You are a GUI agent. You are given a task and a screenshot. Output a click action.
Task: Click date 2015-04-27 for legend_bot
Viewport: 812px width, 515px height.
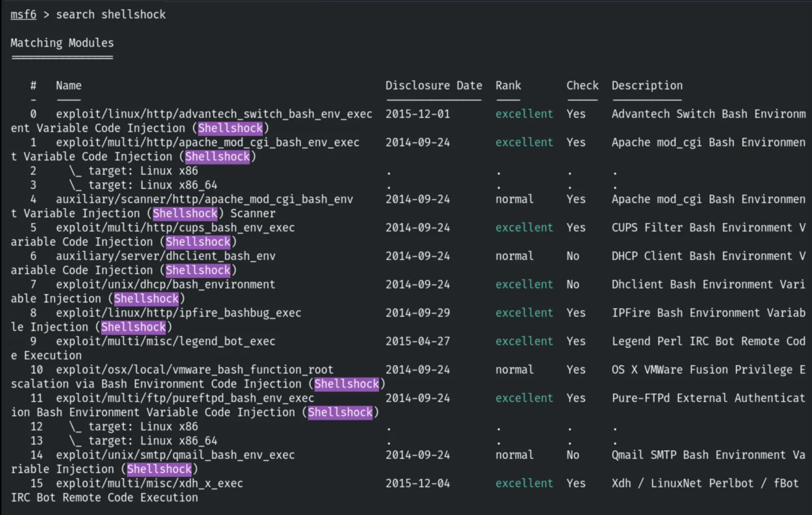click(418, 341)
